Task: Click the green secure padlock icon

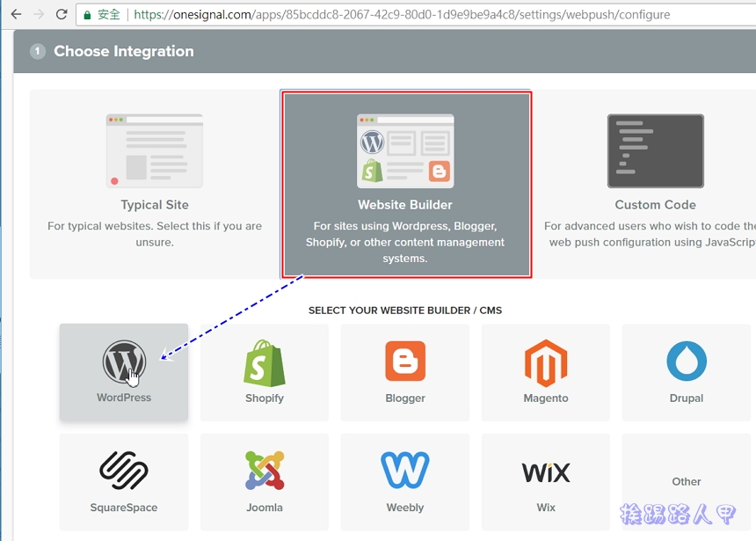Action: tap(87, 15)
